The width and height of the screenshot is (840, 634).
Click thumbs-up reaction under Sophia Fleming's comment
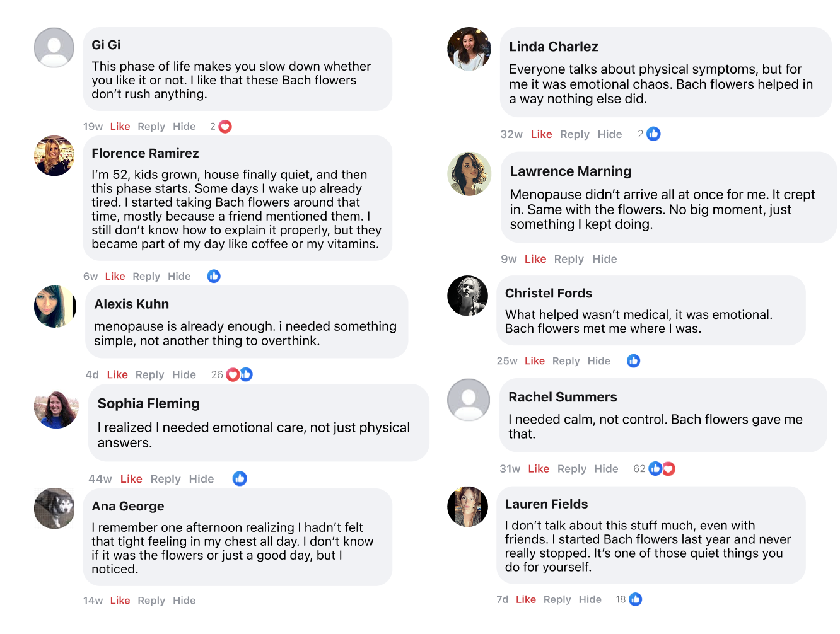pos(240,479)
